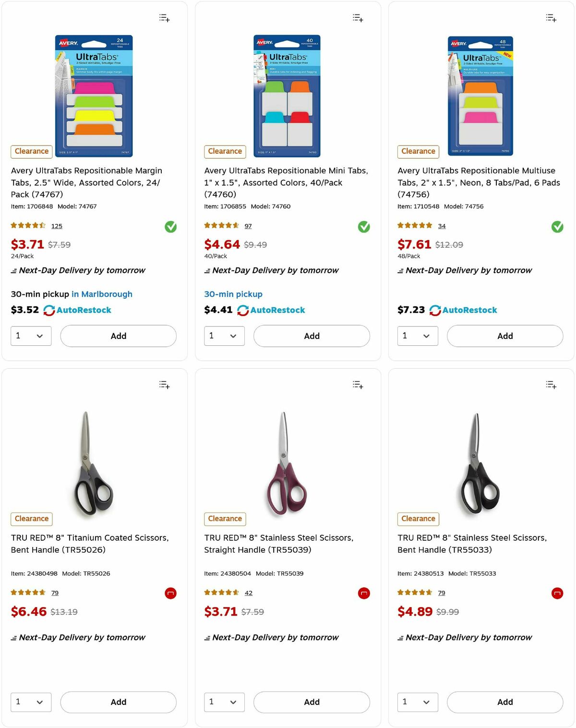
Task: Open the quantity dropdown for Avery Margin Tabs
Action: coord(31,336)
